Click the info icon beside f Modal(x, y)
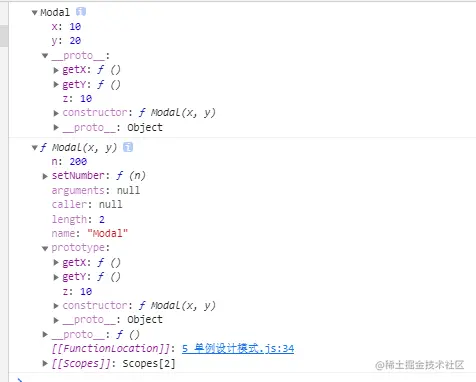This screenshot has height=382, width=476. point(128,147)
